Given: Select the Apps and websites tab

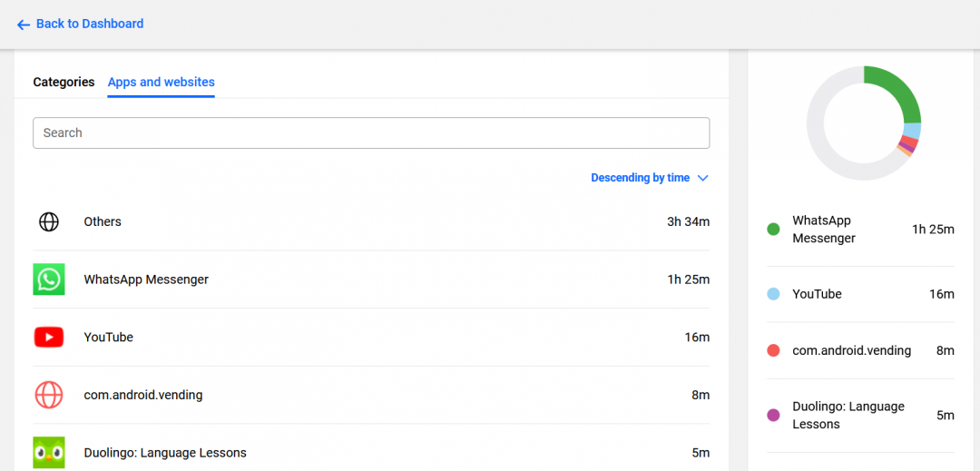Looking at the screenshot, I should [162, 82].
